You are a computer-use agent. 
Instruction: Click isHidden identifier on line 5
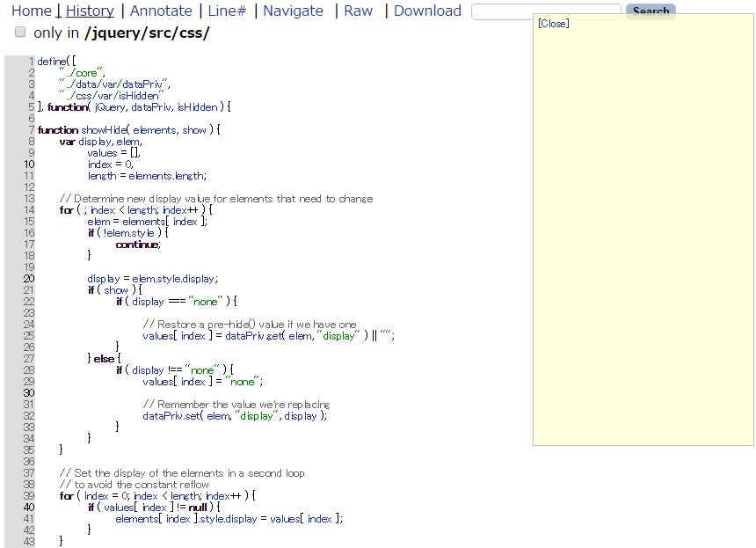click(x=197, y=107)
